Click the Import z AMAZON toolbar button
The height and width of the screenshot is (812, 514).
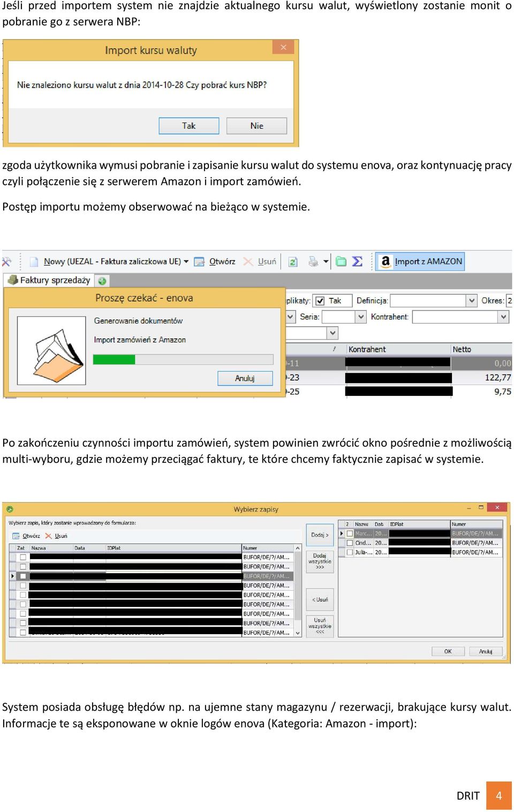(420, 261)
